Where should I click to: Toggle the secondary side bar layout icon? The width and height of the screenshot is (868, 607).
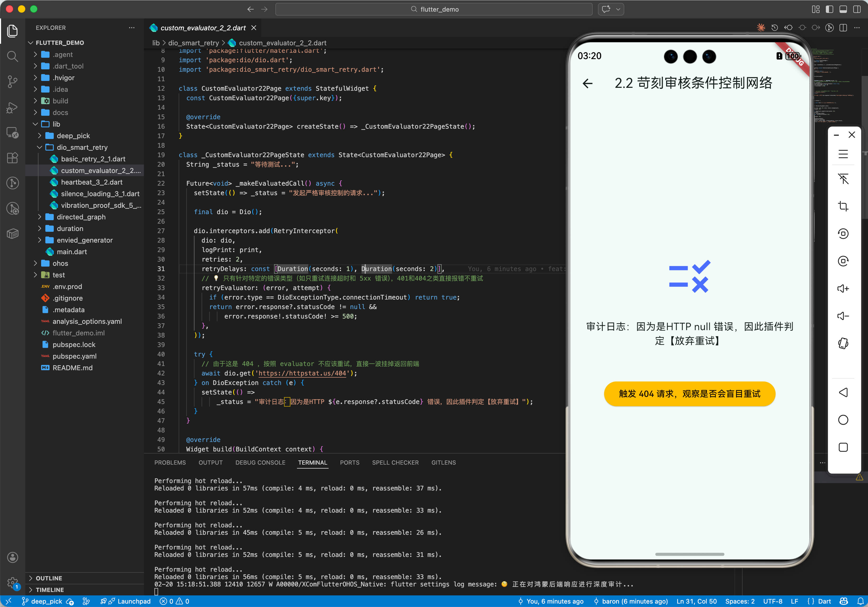(857, 9)
